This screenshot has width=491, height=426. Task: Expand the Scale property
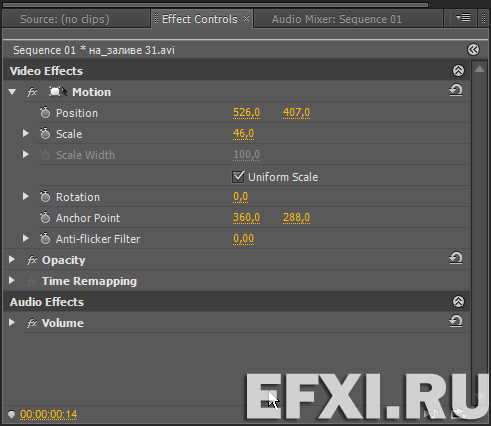[25, 134]
